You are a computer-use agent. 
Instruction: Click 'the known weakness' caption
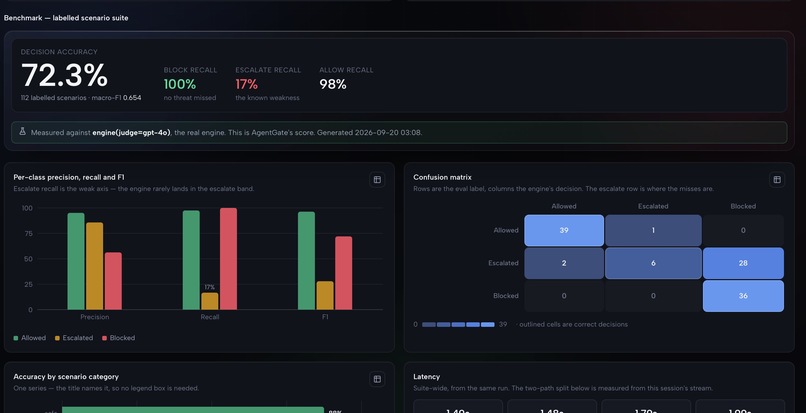[267, 98]
